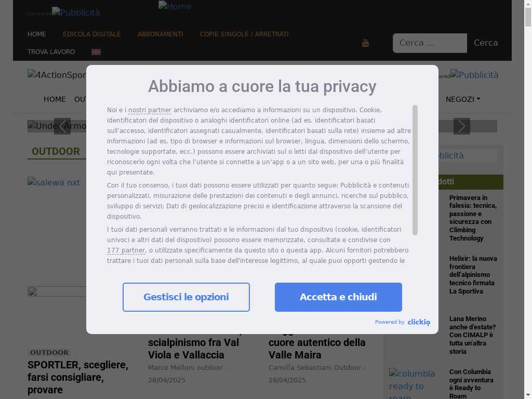Open Gestisci le opzioni settings
The image size is (532, 399).
186,297
